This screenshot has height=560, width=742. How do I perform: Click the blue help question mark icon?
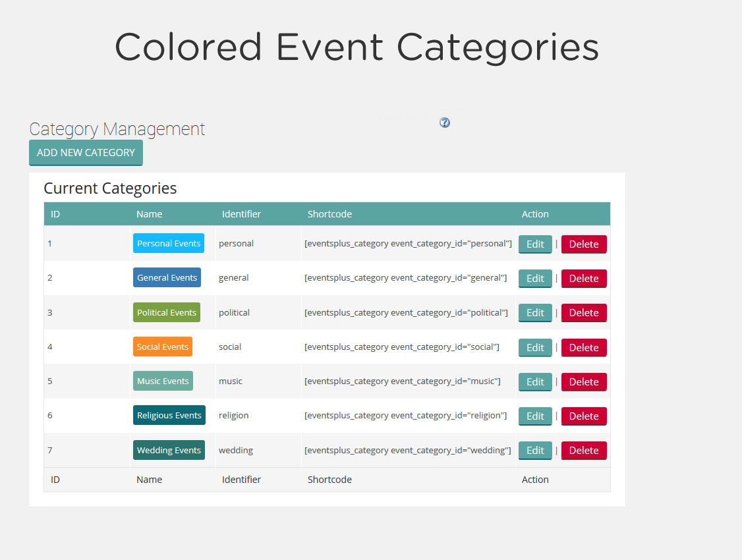445,123
